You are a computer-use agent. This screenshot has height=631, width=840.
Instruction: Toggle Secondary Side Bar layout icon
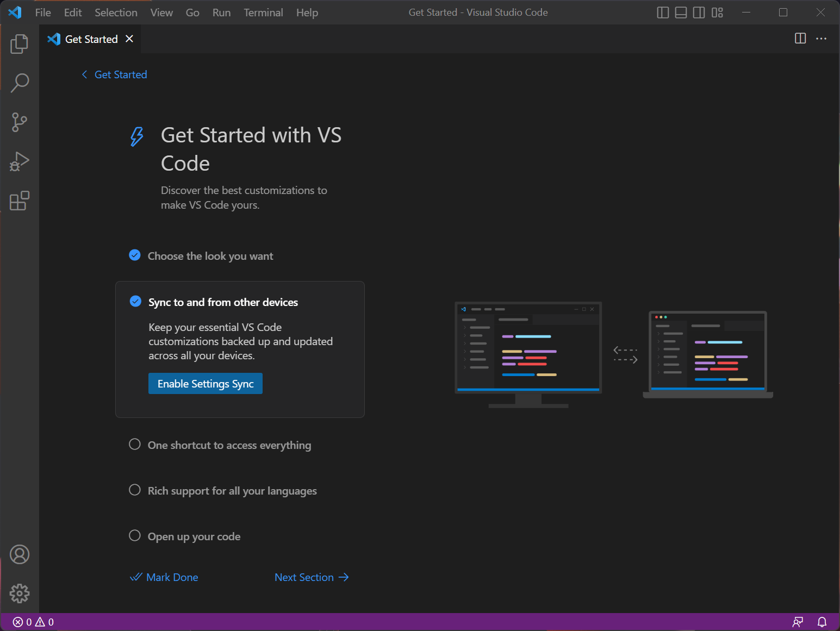click(x=699, y=13)
